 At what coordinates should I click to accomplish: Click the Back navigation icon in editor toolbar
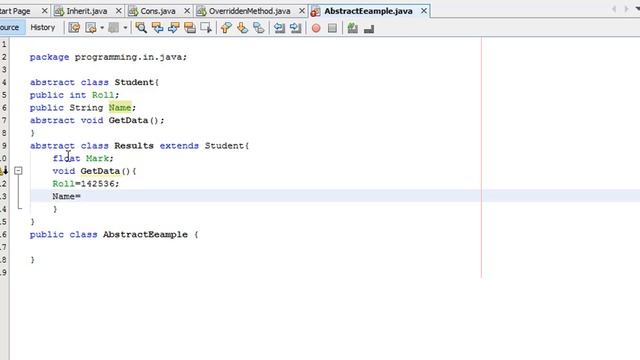[91, 28]
